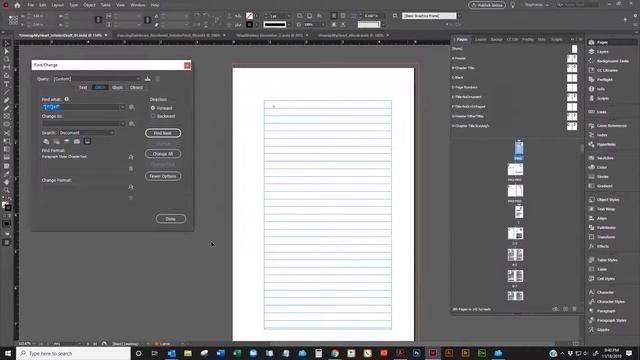The image size is (640, 360).
Task: Open the Index panel
Action: pyautogui.click(x=602, y=135)
